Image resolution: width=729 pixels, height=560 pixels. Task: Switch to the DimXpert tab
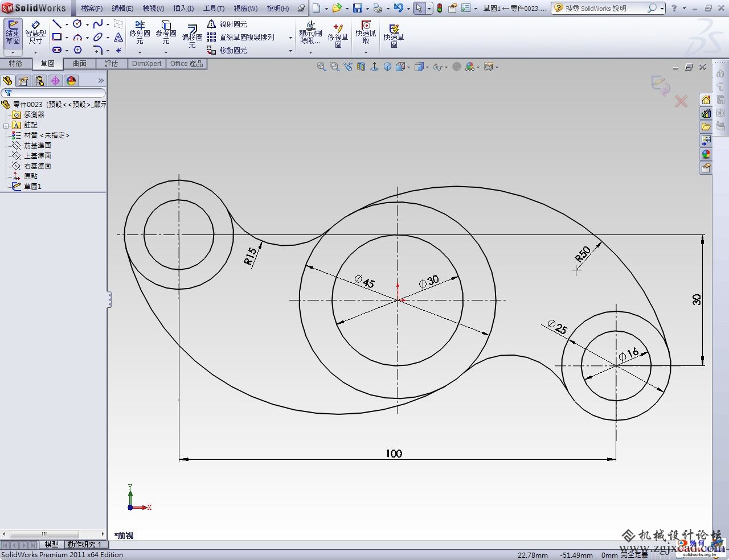[147, 64]
